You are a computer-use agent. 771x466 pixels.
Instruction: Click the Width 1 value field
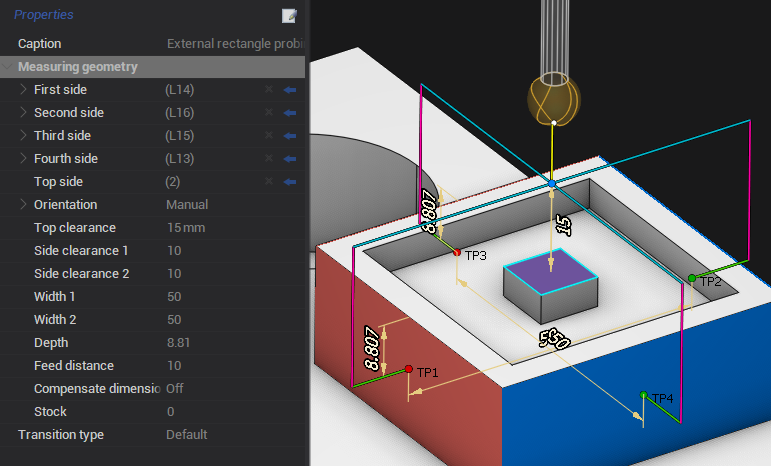pos(175,297)
